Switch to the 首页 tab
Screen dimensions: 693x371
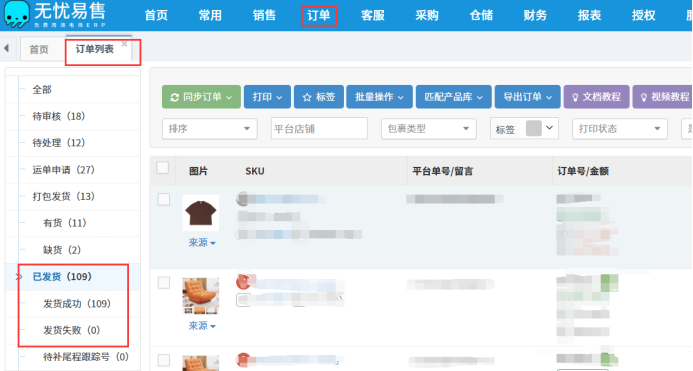[39, 50]
